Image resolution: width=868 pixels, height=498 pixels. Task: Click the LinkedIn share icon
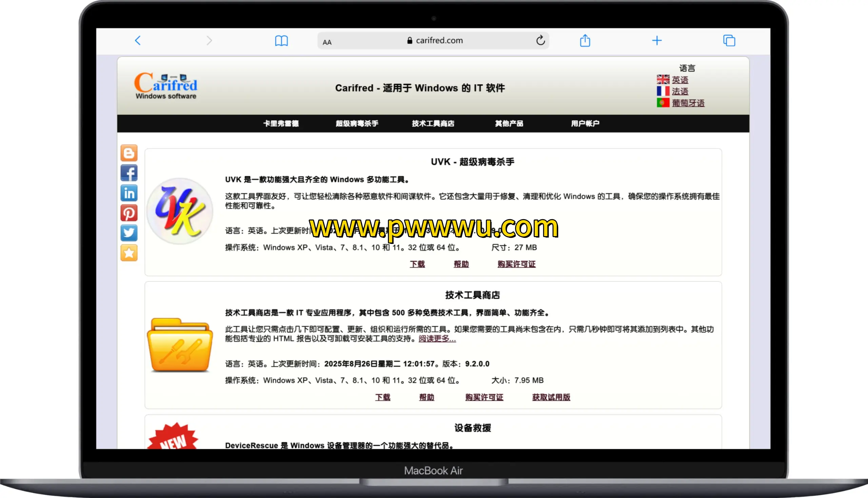tap(129, 193)
